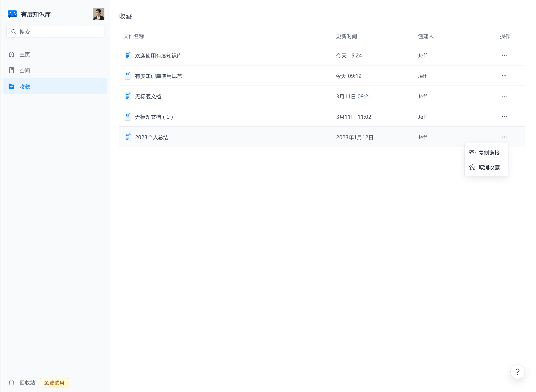The image size is (536, 392).
Task: Toggle the options menu for 2023个人总结
Action: pyautogui.click(x=504, y=137)
